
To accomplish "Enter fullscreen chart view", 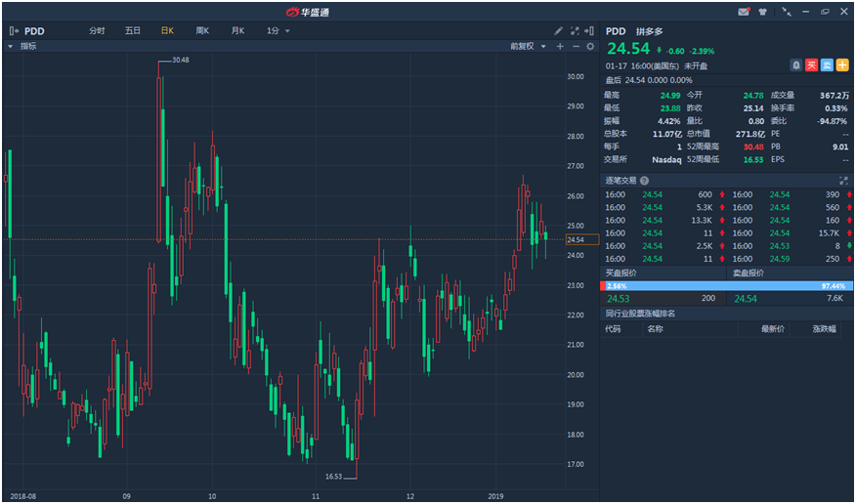I will click(x=575, y=31).
